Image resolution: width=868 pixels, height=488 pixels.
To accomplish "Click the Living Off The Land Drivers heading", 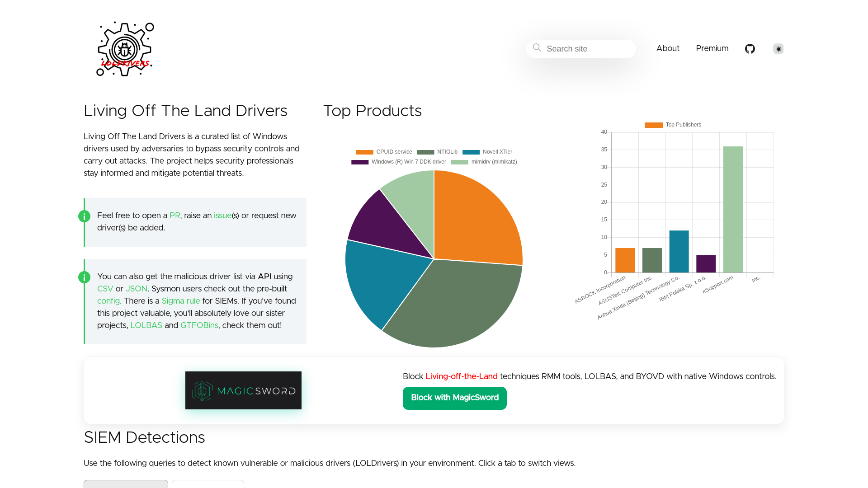I will tap(185, 111).
